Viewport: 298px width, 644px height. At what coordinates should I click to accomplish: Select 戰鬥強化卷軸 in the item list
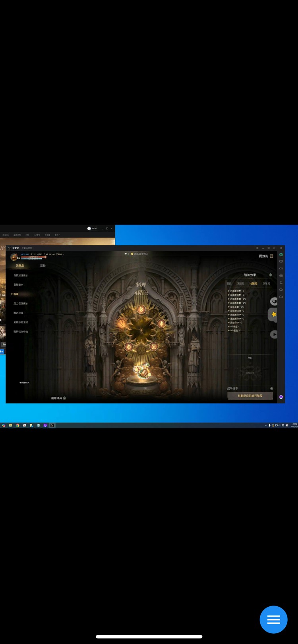21,332
